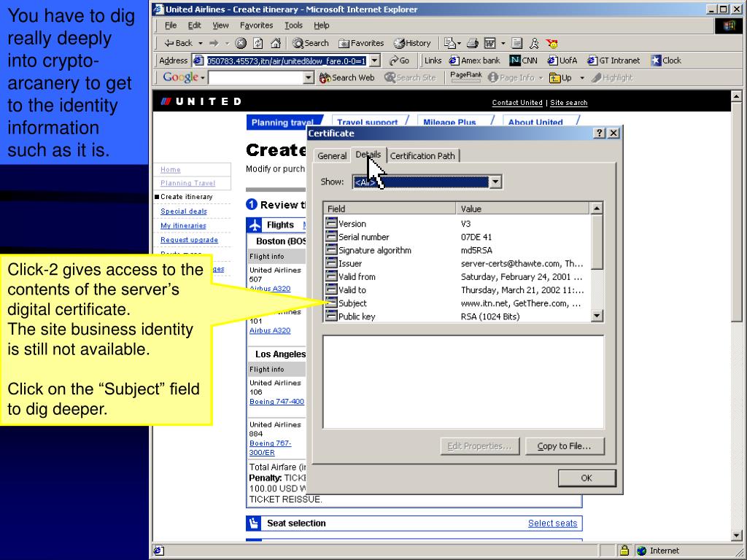Select the Version field row

point(457,223)
